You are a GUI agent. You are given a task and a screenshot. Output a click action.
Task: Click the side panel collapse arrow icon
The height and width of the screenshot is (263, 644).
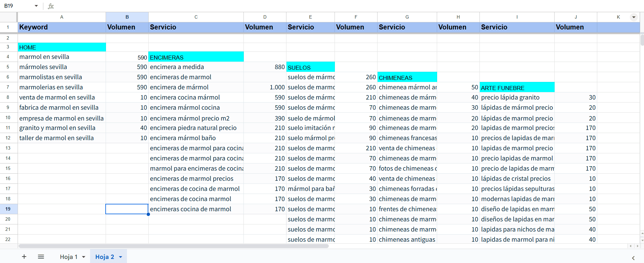click(633, 258)
